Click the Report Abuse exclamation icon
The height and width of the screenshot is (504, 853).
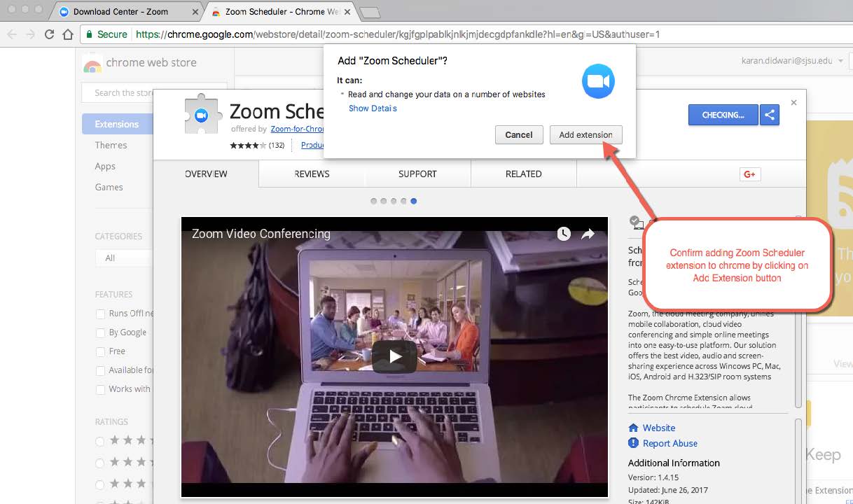(634, 443)
